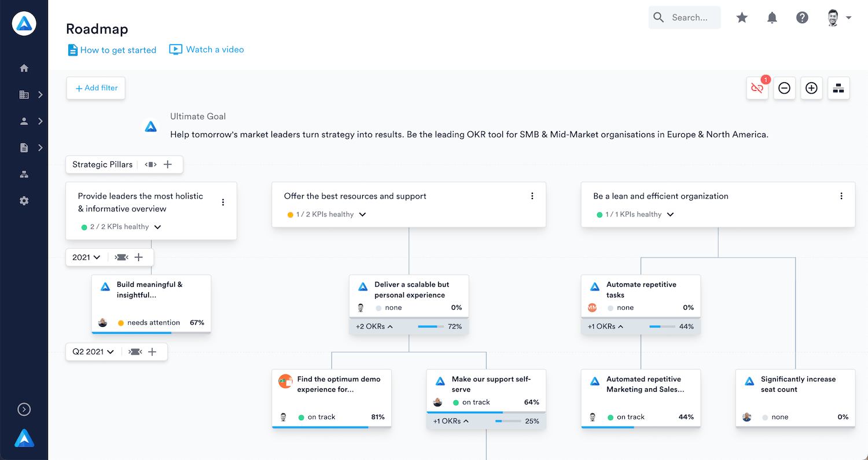The width and height of the screenshot is (868, 460).
Task: Open three-dot menu on Be a lean organization
Action: tap(841, 196)
